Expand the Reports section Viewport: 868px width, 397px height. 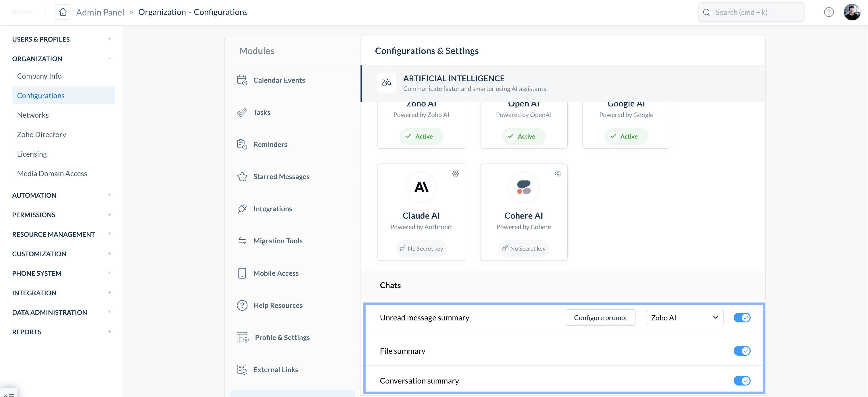tap(110, 332)
